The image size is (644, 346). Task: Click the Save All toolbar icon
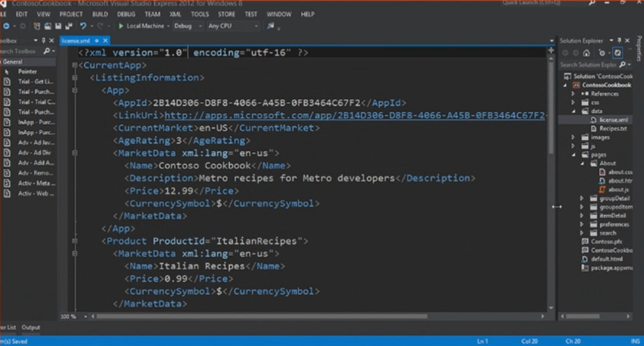click(69, 26)
